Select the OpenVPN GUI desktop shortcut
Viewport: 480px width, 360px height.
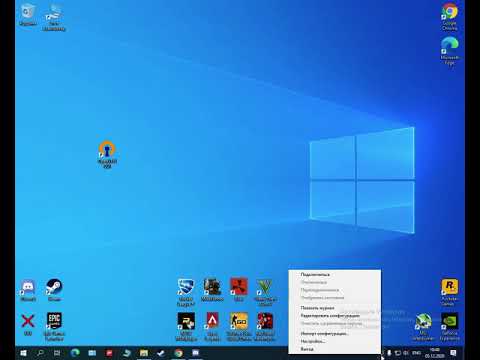pyautogui.click(x=107, y=154)
